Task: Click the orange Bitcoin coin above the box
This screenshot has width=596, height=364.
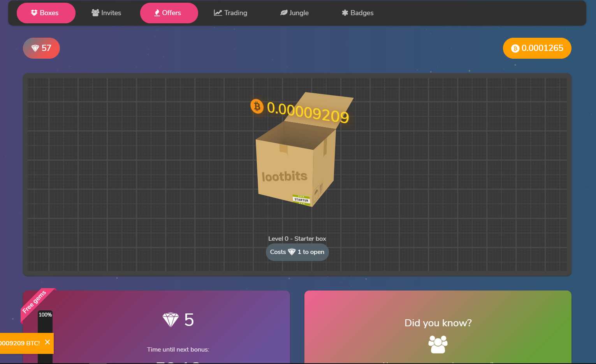Action: point(257,106)
